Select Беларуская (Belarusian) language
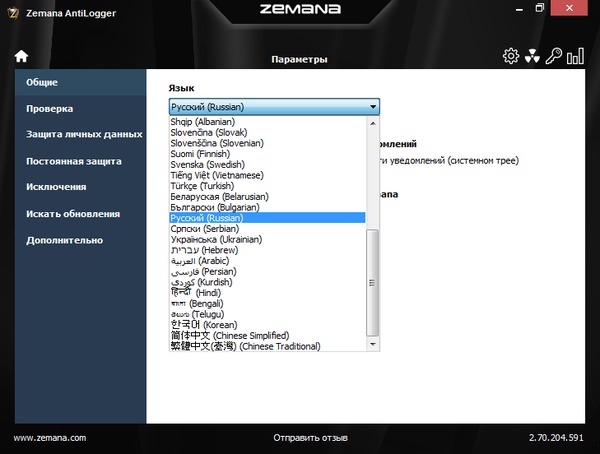Viewport: 600px width, 454px height. pos(267,197)
